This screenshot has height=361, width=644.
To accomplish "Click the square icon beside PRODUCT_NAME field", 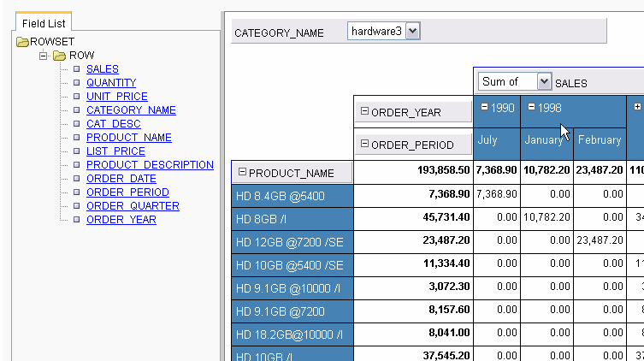I will pyautogui.click(x=76, y=137).
